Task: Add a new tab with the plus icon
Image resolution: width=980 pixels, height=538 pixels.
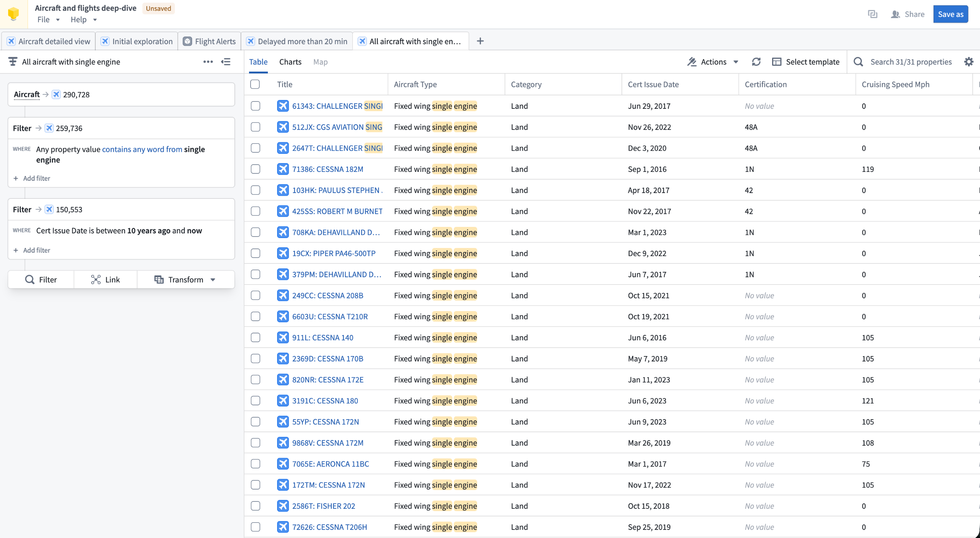Action: point(480,41)
